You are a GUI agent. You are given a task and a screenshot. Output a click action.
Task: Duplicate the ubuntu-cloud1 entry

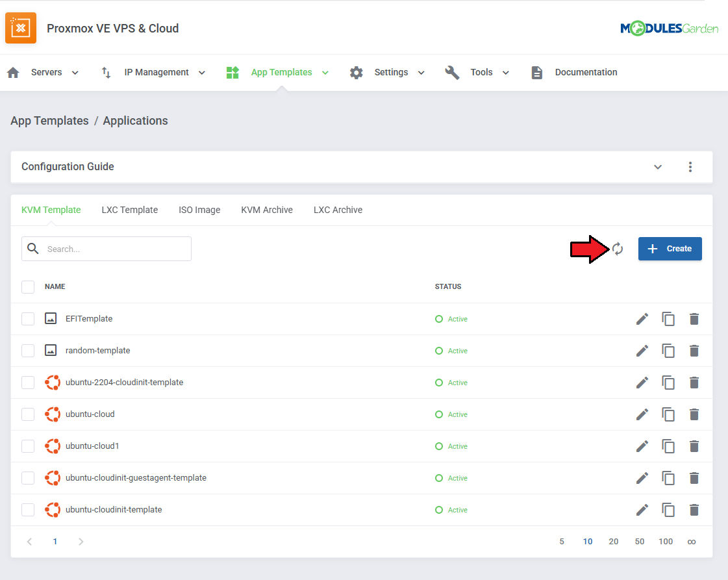(668, 446)
